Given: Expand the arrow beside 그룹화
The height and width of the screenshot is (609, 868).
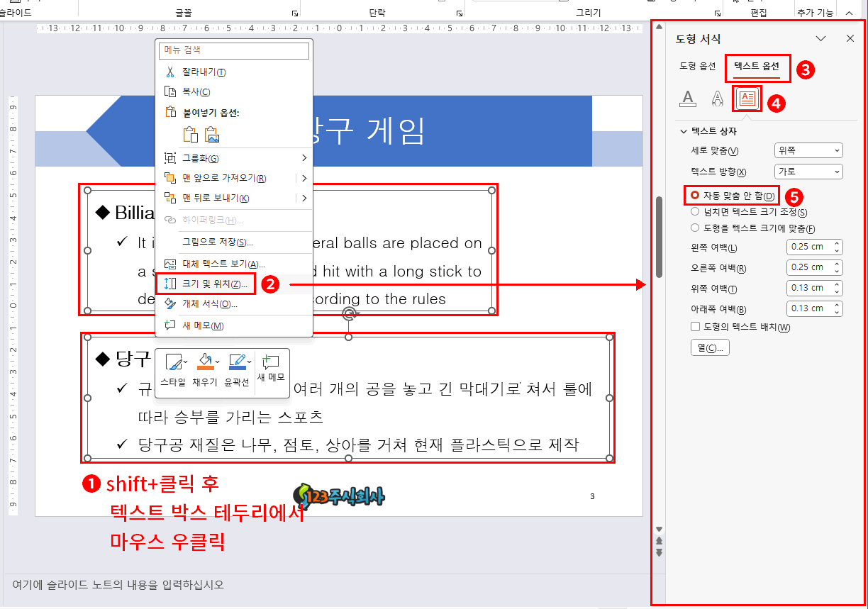Looking at the screenshot, I should tap(304, 157).
